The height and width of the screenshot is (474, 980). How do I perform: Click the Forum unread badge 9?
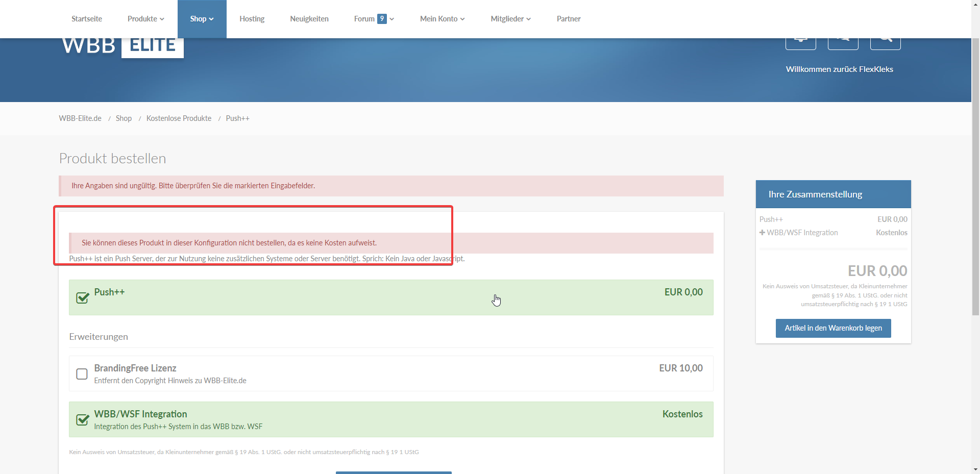pos(382,19)
